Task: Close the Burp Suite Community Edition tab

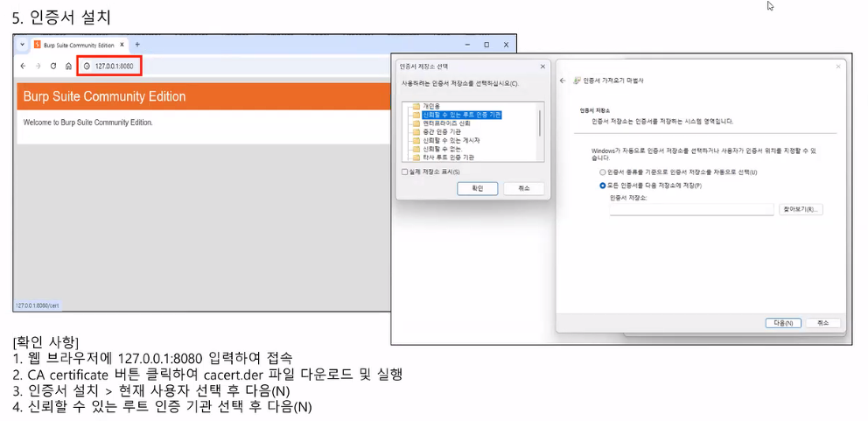Action: [122, 45]
